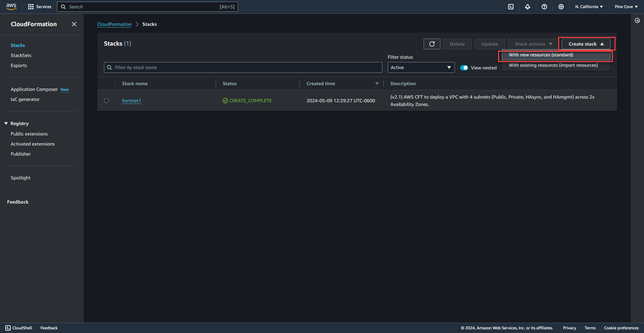Viewport: 644px width, 333px height.
Task: Open the fortinet1 stack link
Action: pyautogui.click(x=131, y=101)
